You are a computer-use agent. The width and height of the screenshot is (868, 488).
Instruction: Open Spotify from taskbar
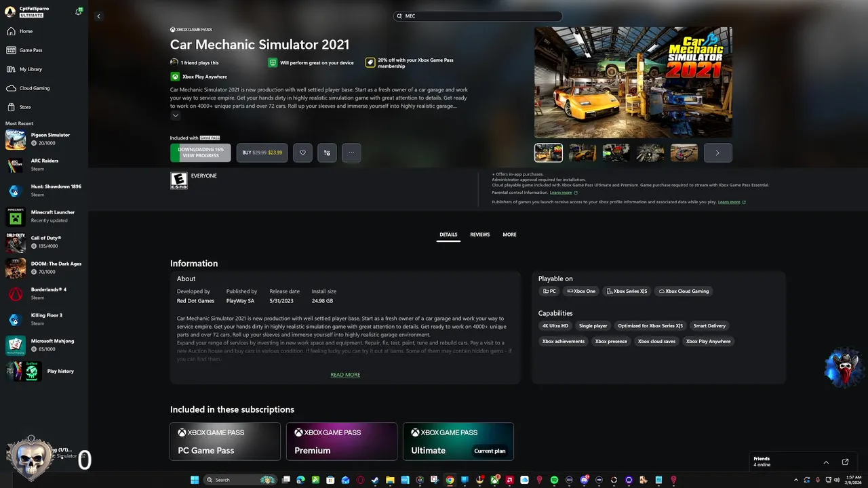pyautogui.click(x=554, y=480)
